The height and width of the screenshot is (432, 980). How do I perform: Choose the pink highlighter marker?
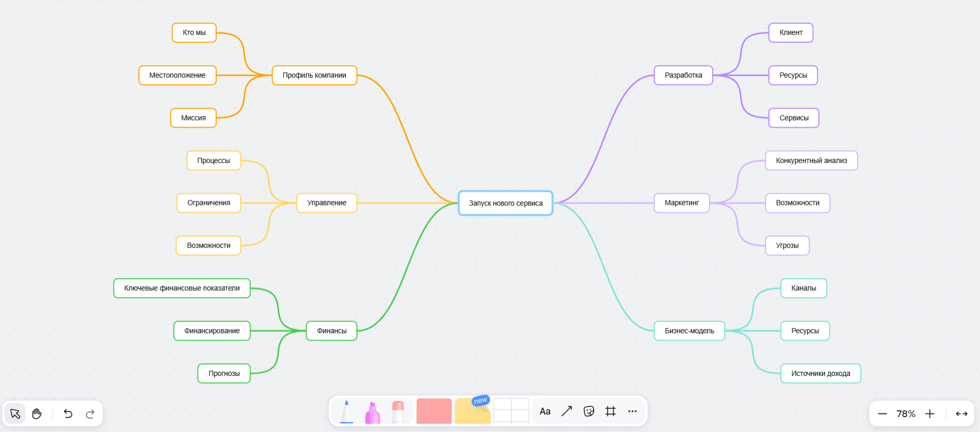pos(372,412)
